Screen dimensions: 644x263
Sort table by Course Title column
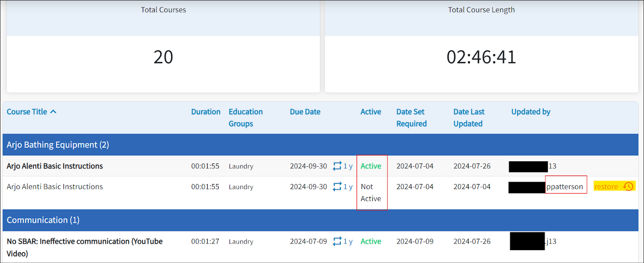pos(27,112)
